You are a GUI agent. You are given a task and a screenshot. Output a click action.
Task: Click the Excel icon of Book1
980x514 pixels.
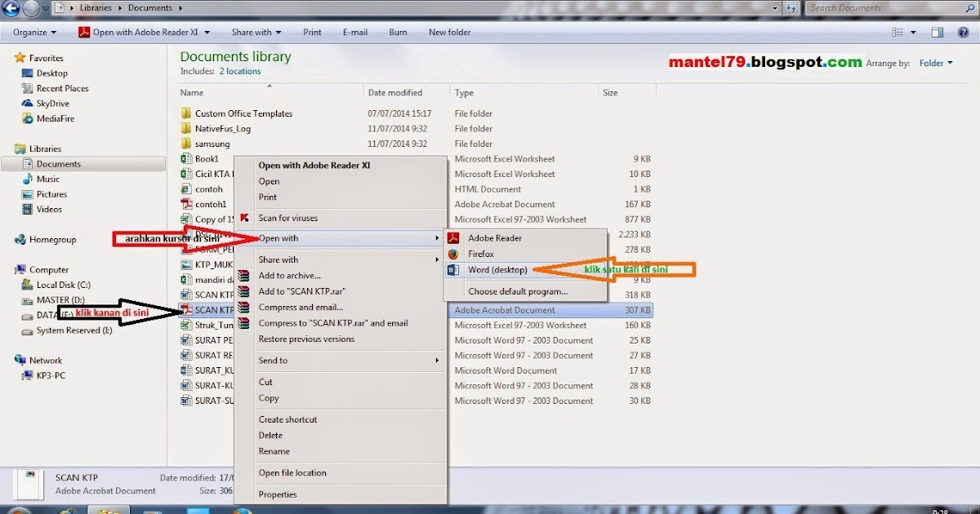pyautogui.click(x=186, y=159)
